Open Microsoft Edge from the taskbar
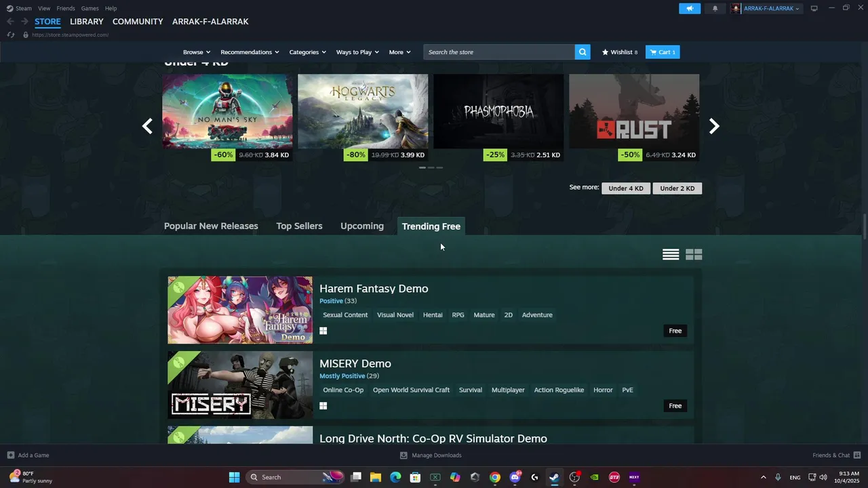This screenshot has width=868, height=488. coord(395,477)
